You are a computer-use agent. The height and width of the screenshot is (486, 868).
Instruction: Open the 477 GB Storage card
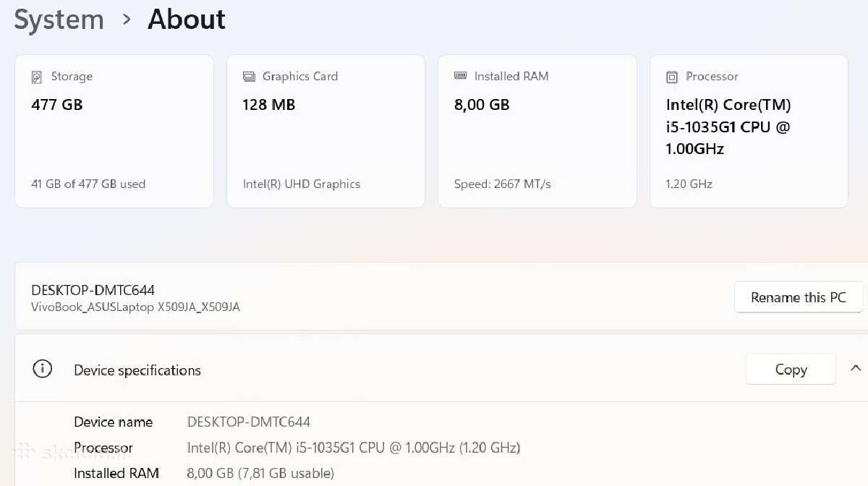click(114, 131)
